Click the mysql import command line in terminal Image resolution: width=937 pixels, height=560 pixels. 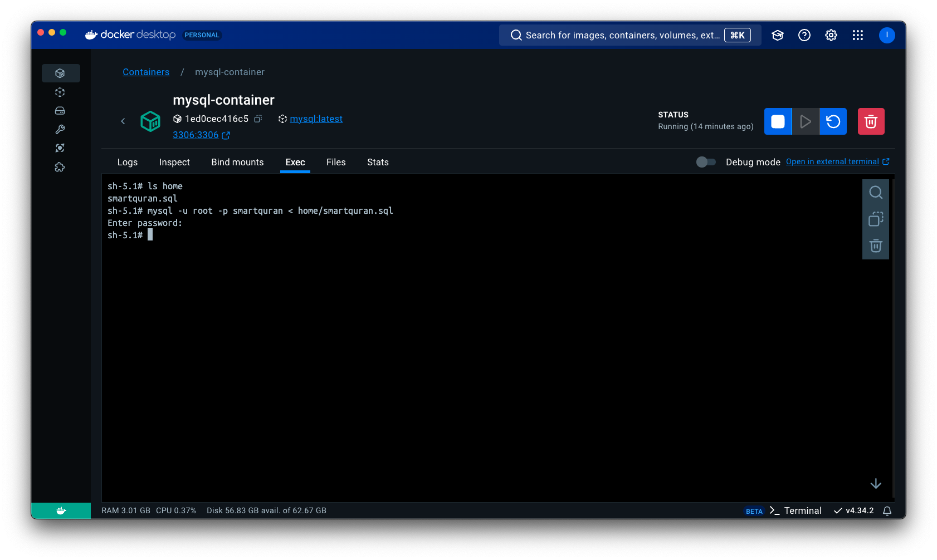tap(250, 210)
